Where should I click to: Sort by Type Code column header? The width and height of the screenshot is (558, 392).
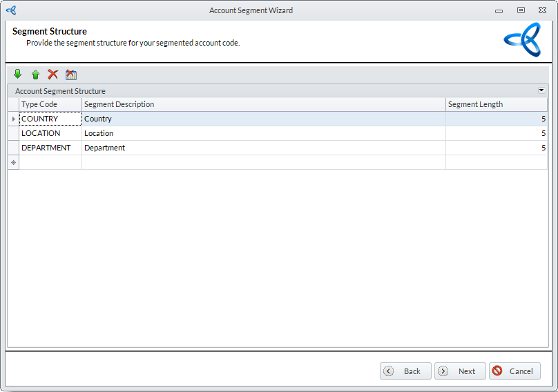click(x=50, y=104)
